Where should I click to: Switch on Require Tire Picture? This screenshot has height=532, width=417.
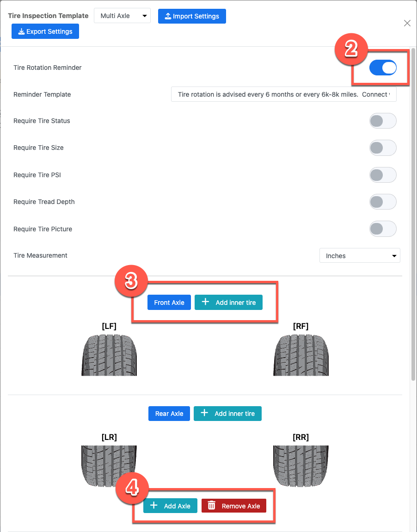383,229
